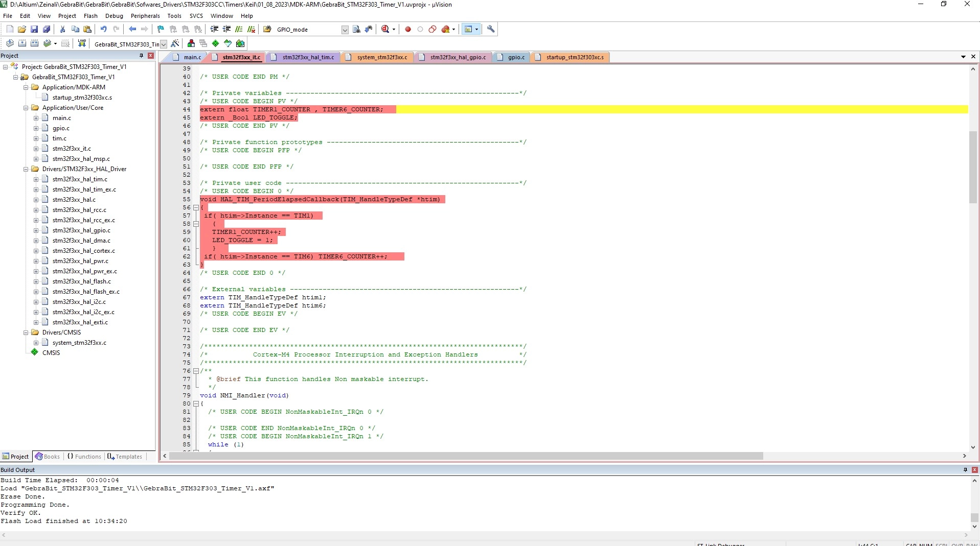This screenshot has height=546, width=980.
Task: Pin the Build Output panel
Action: tap(965, 470)
